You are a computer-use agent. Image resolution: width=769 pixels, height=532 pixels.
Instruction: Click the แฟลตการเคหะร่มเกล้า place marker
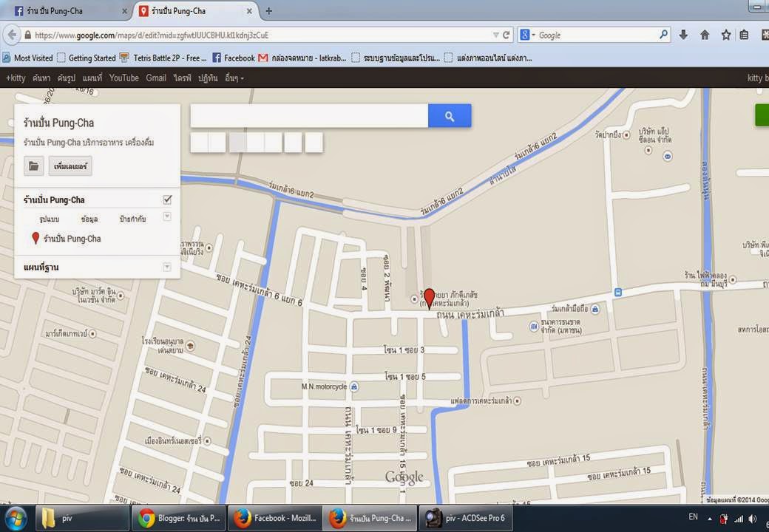click(517, 400)
